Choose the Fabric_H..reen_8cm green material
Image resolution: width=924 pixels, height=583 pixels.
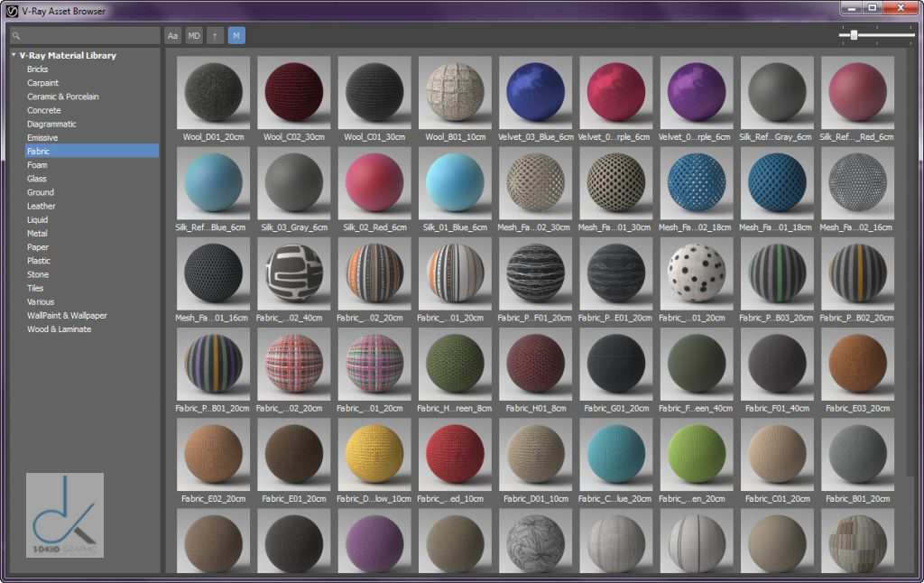tap(455, 365)
